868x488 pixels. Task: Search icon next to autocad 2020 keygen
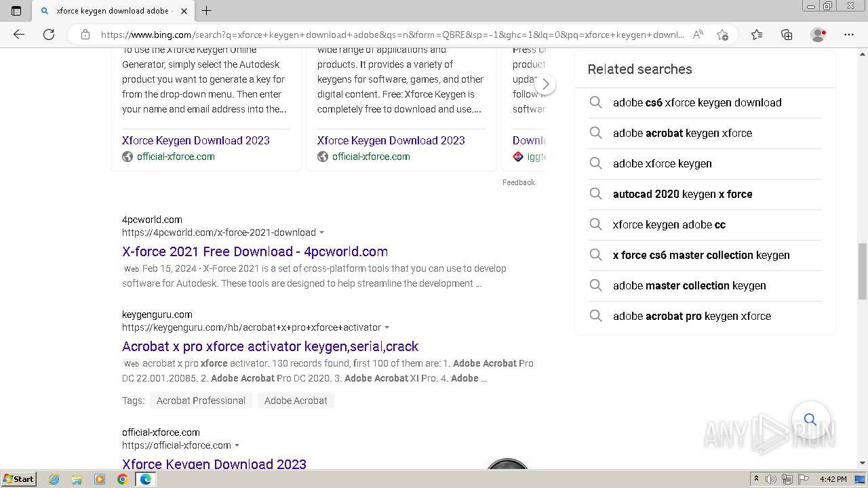595,194
